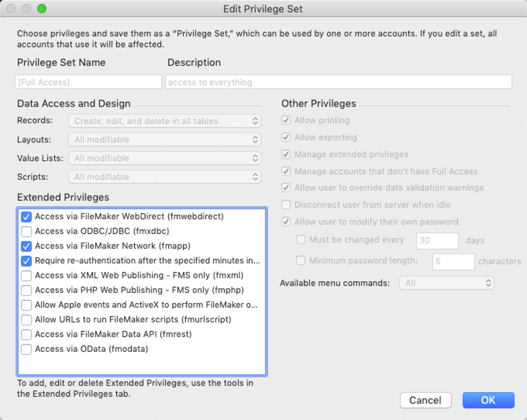The width and height of the screenshot is (527, 420).
Task: Open Available menu commands dropdown
Action: coord(446,283)
